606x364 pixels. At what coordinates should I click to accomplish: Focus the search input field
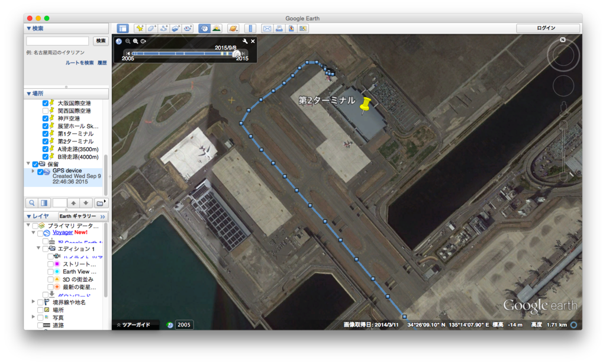57,41
